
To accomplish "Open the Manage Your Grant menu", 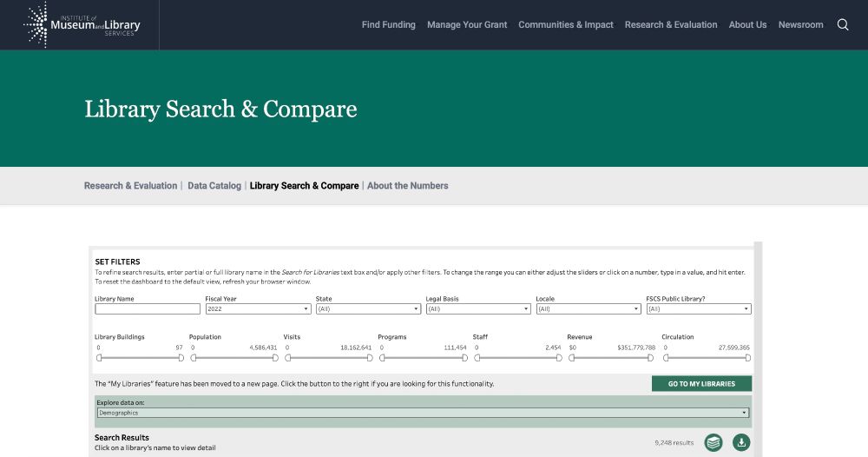I will 467,24.
